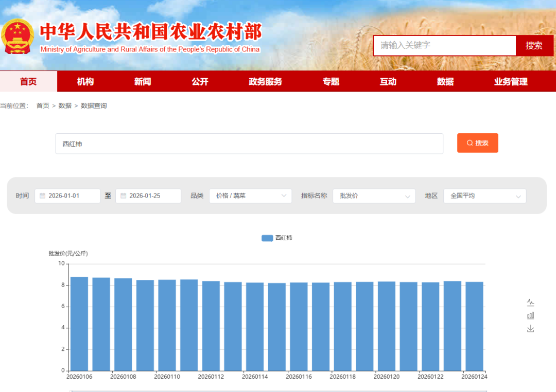Viewport: 556px width, 392px height.
Task: Open the 首页 nav tab
Action: pyautogui.click(x=28, y=81)
